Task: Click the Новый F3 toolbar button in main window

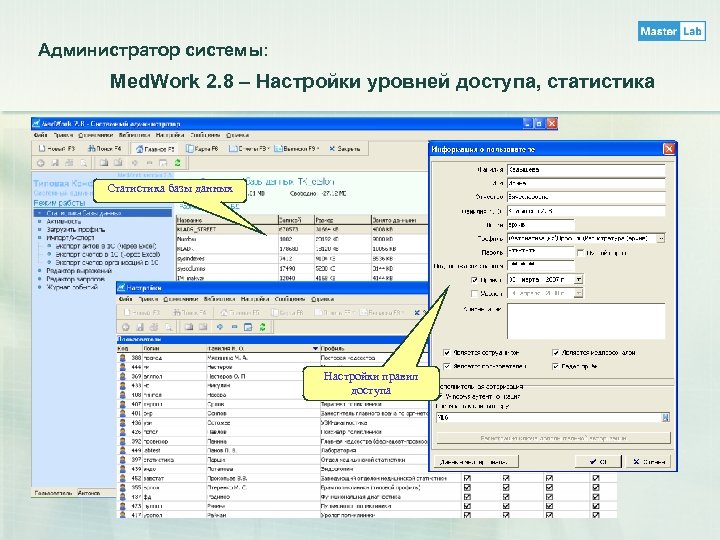Action: tap(56, 149)
